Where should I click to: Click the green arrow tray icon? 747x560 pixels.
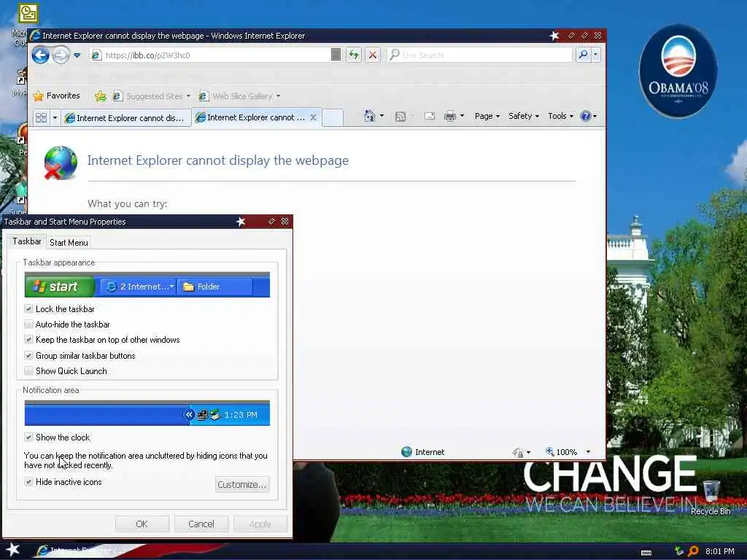[679, 551]
